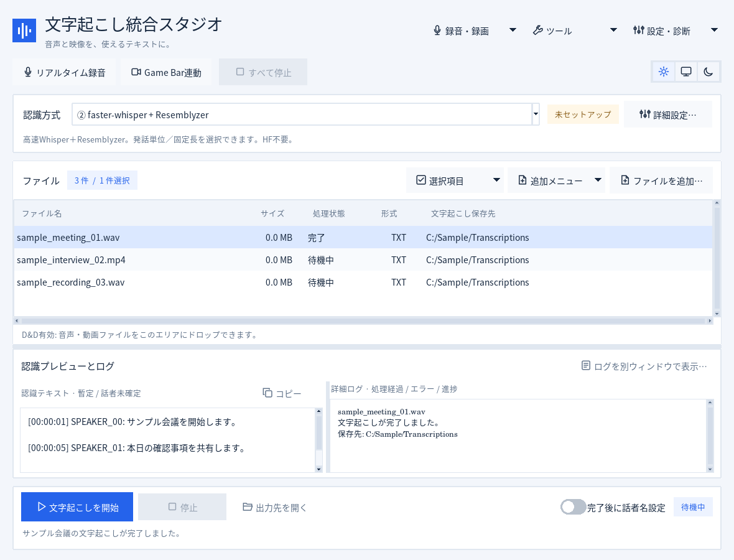
Task: Click file list horizontal scrollbar
Action: pyautogui.click(x=363, y=321)
